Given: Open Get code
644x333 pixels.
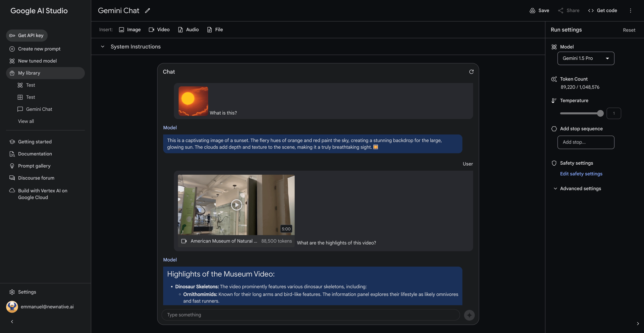Looking at the screenshot, I should tap(602, 10).
